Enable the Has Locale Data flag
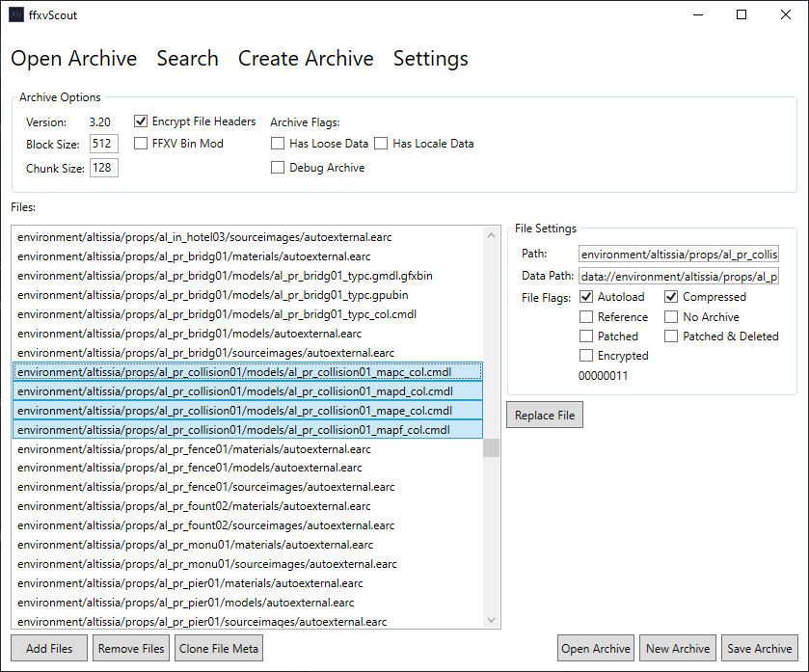Screen dimensions: 809x672 click(381, 144)
